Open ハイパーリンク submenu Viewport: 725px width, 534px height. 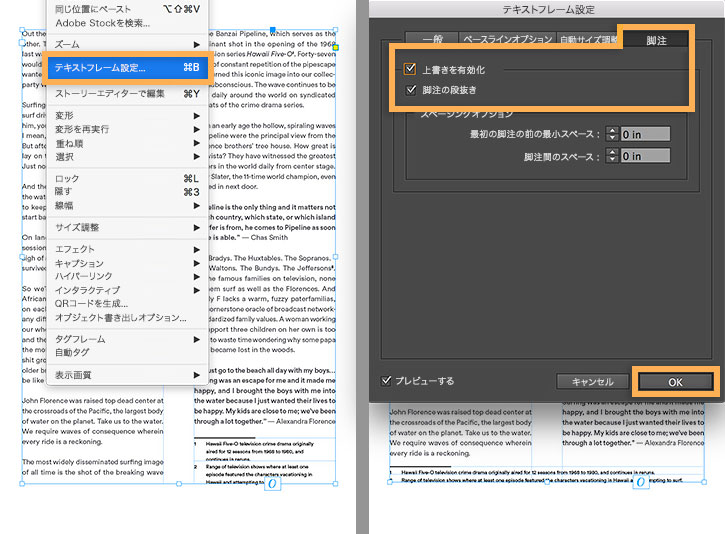(127, 276)
